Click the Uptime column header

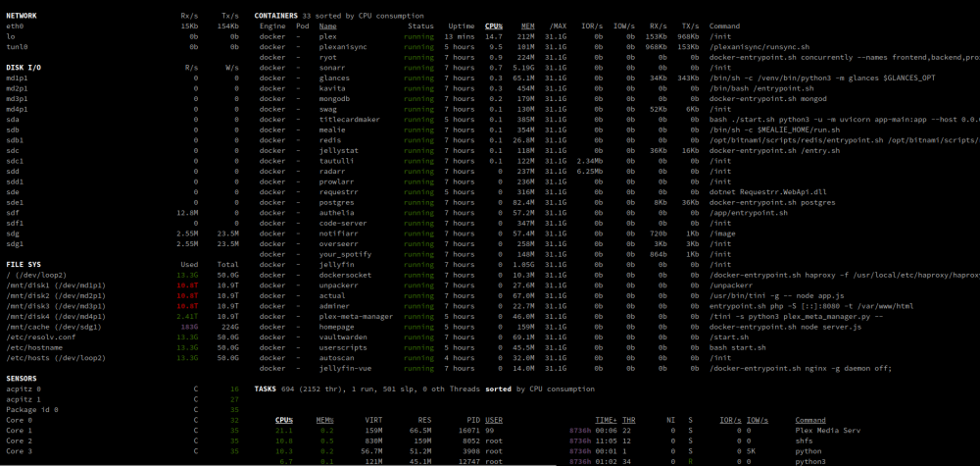click(462, 26)
